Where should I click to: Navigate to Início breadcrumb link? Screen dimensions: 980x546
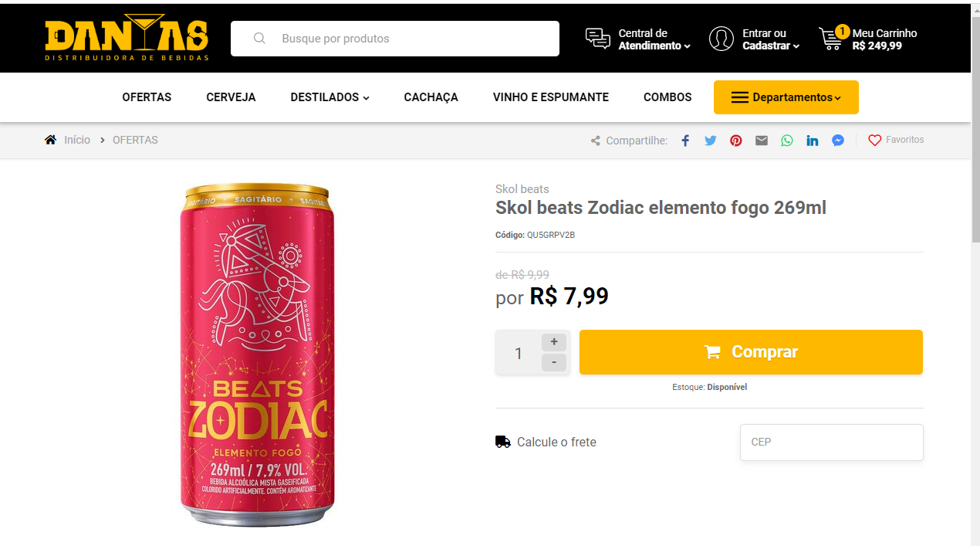(x=77, y=140)
